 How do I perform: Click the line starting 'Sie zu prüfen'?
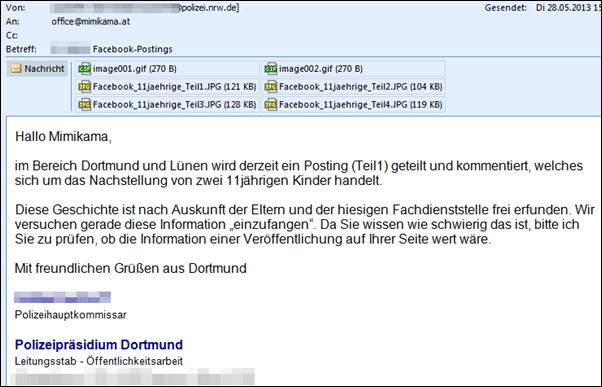253,239
